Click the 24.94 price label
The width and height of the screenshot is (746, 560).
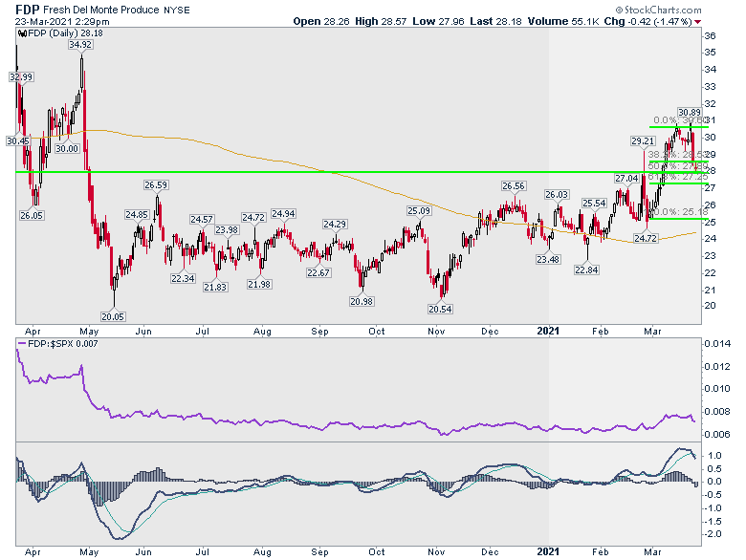click(283, 213)
